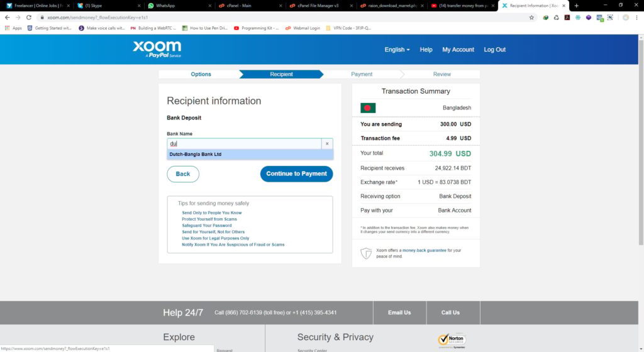Image resolution: width=644 pixels, height=352 pixels.
Task: Click the Norton Secured badge
Action: click(452, 340)
